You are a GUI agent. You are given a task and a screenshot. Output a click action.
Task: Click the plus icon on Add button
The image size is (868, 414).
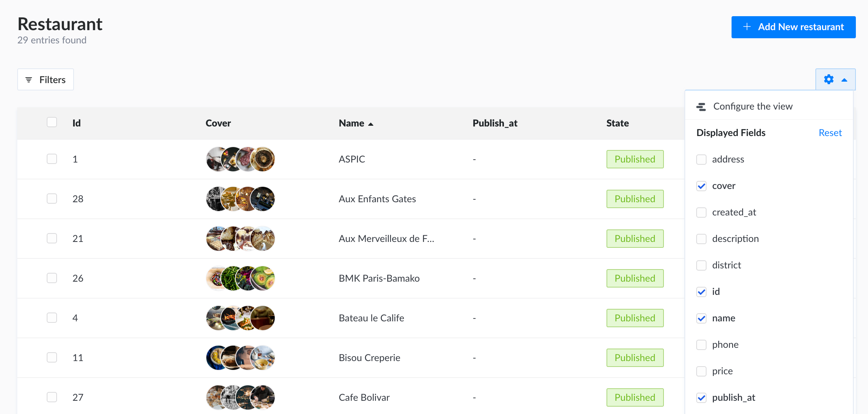coord(747,27)
